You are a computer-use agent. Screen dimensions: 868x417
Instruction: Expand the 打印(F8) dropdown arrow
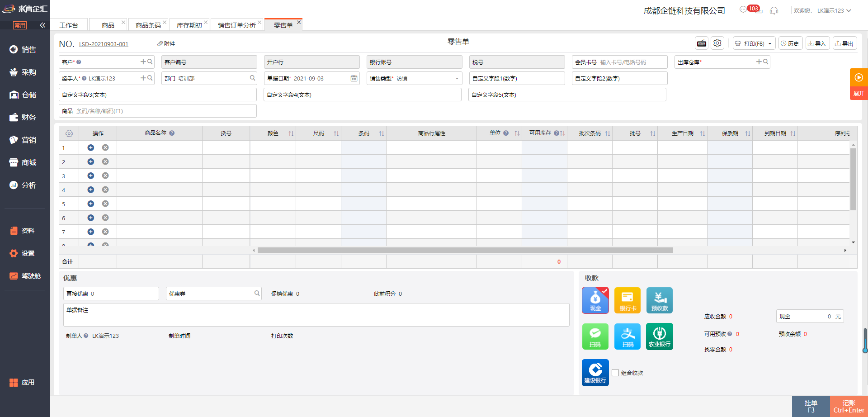tap(770, 44)
